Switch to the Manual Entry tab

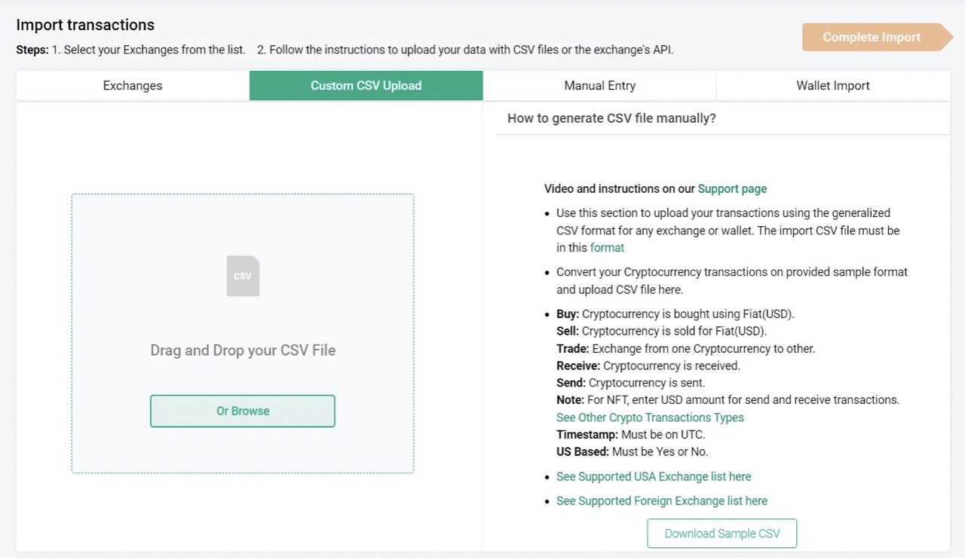click(x=599, y=85)
